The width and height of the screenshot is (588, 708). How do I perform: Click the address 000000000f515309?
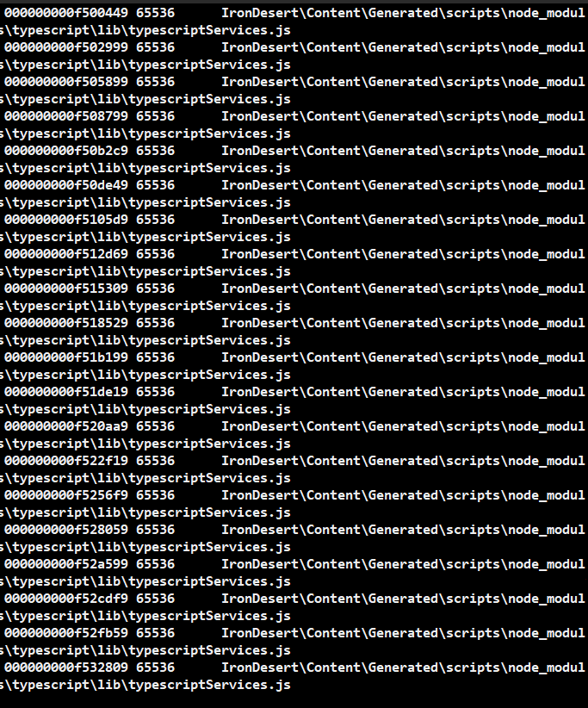[x=66, y=288]
